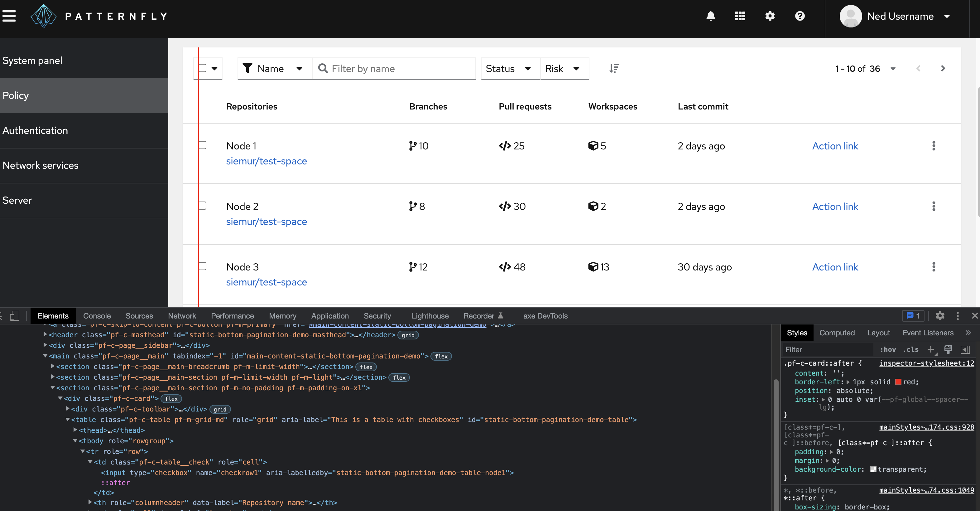This screenshot has height=511, width=980.
Task: Toggle the hamburger navigation menu
Action: (x=9, y=16)
